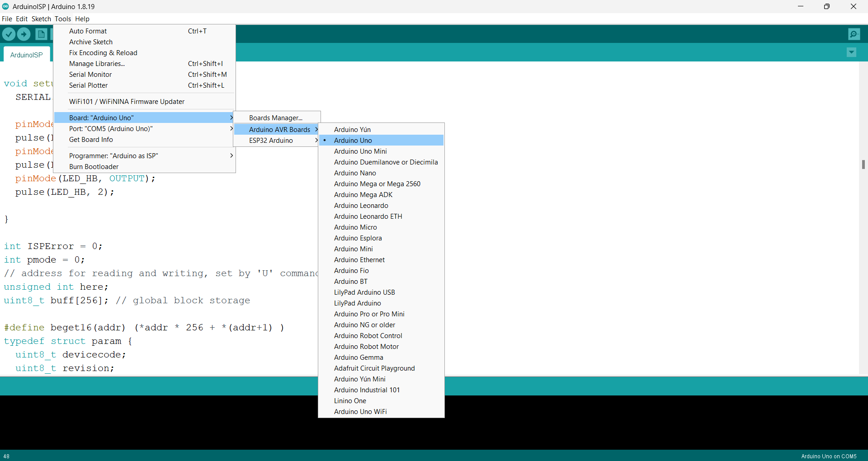This screenshot has height=461, width=868.
Task: Select LilyPad Arduino USB board
Action: coord(381,292)
